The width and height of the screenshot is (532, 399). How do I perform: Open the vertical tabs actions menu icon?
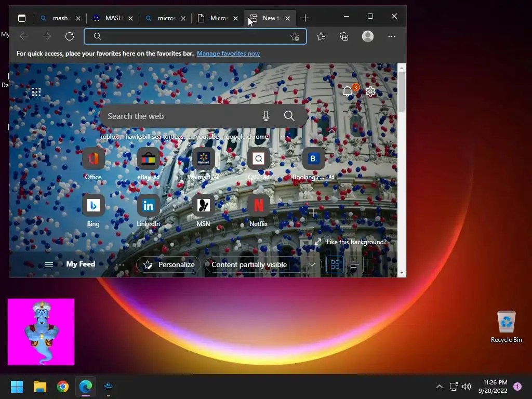coord(22,18)
